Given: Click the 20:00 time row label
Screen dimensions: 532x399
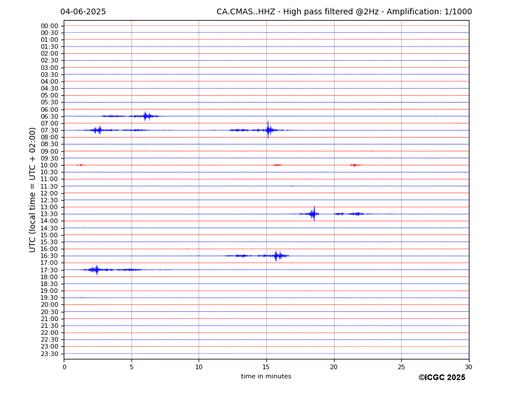Looking at the screenshot, I should [x=49, y=305].
